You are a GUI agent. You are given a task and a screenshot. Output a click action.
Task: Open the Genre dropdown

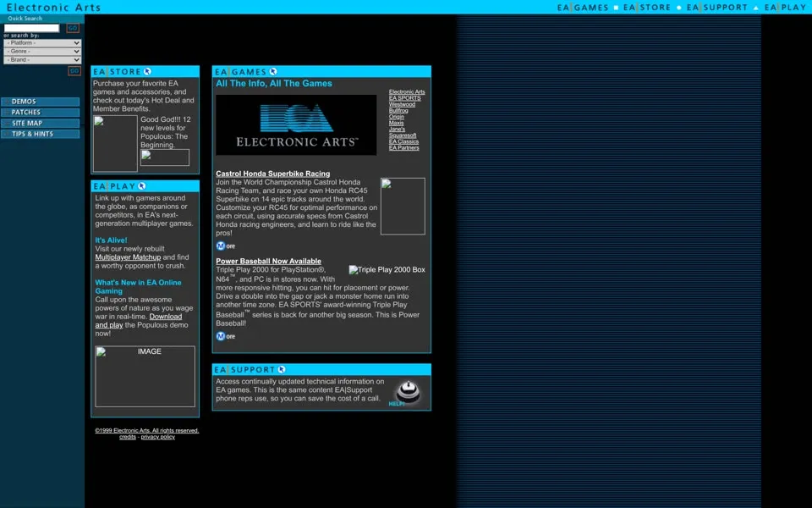(x=42, y=52)
